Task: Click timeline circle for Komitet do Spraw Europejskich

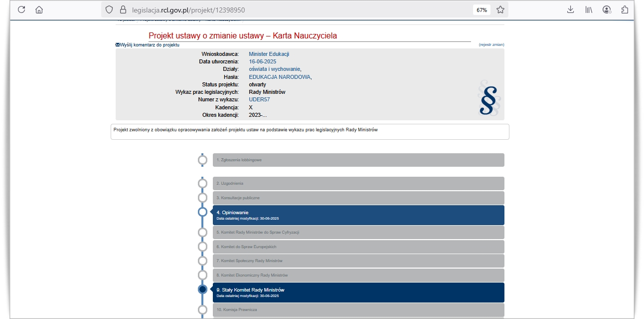Action: coord(202,247)
